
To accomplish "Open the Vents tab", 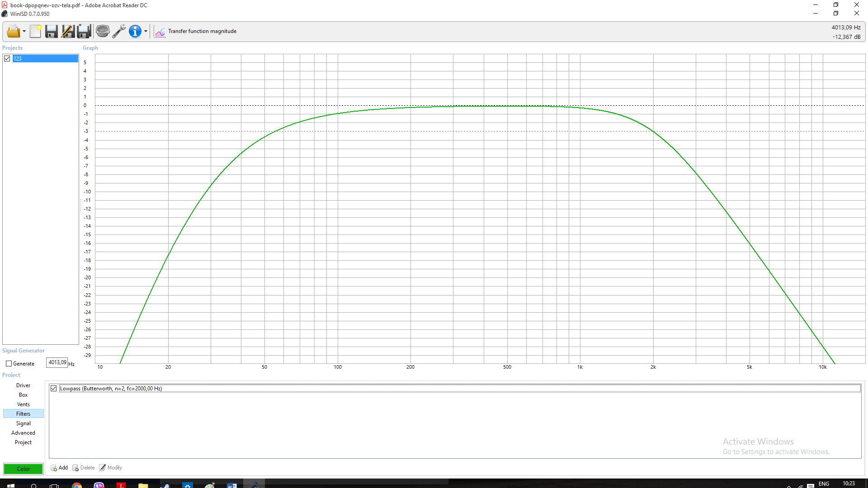I will [24, 404].
